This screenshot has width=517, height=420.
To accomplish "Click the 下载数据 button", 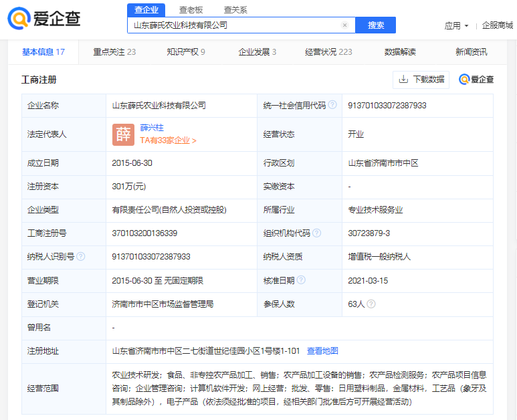I will coord(421,80).
